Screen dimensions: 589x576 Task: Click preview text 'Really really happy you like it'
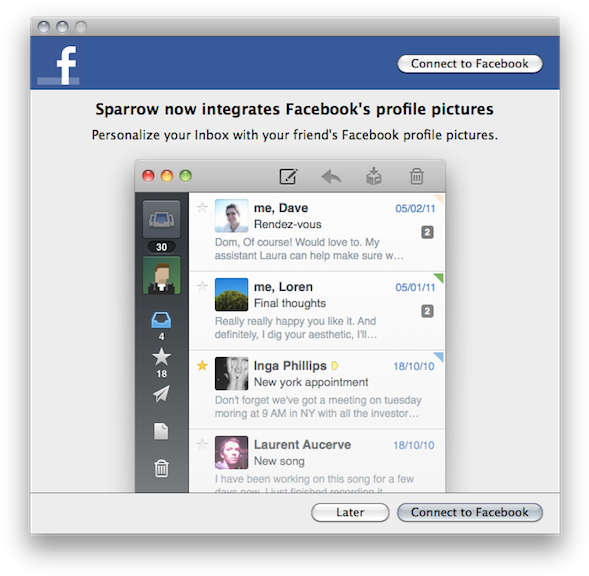click(x=295, y=321)
